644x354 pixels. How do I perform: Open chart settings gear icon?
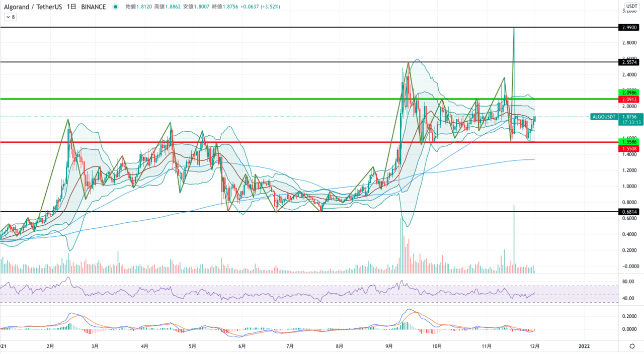click(x=631, y=346)
